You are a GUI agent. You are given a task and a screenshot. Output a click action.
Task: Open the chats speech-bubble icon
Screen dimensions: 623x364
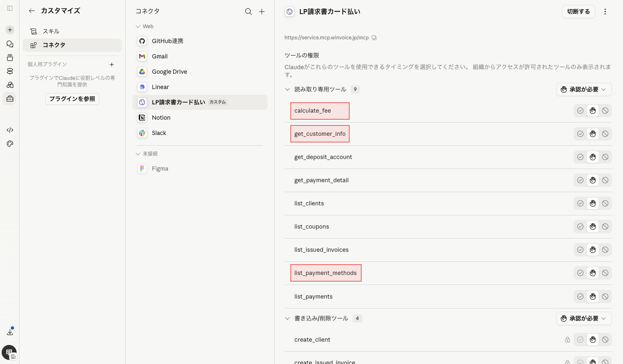point(10,44)
